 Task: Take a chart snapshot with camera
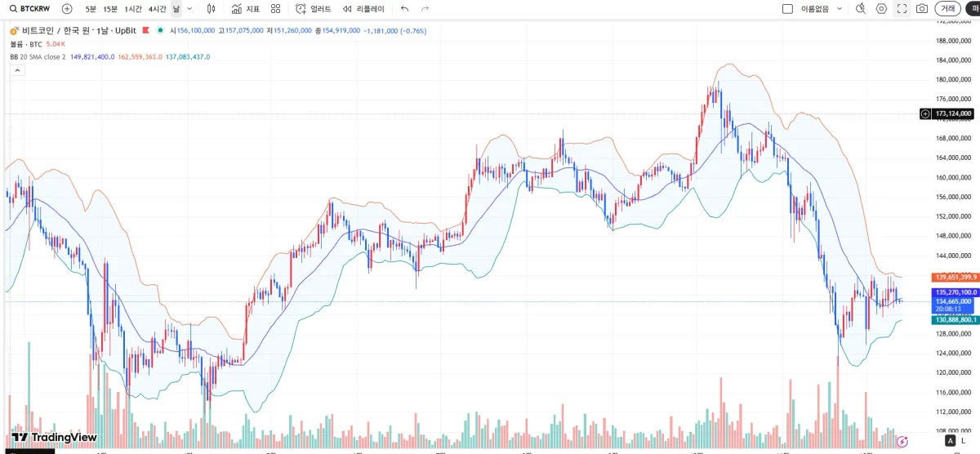922,9
